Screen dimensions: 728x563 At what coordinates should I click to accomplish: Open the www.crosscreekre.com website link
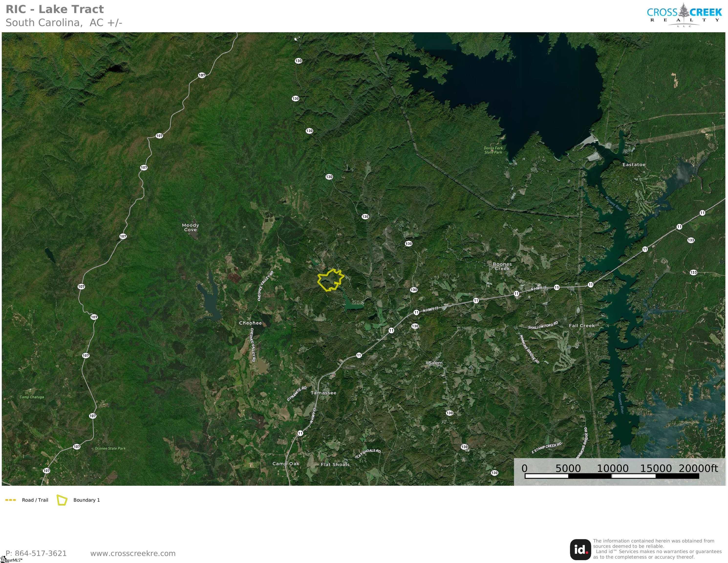pyautogui.click(x=133, y=553)
